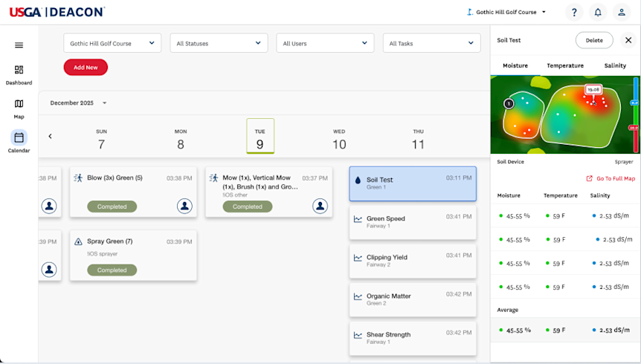
Task: Click the chart icon on Shear Strength
Action: (358, 335)
